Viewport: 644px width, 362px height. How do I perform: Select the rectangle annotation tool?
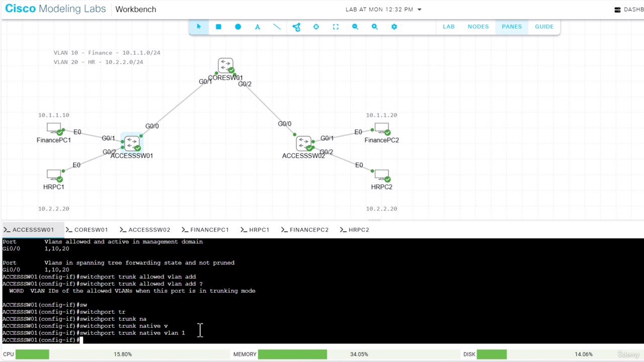(218, 27)
